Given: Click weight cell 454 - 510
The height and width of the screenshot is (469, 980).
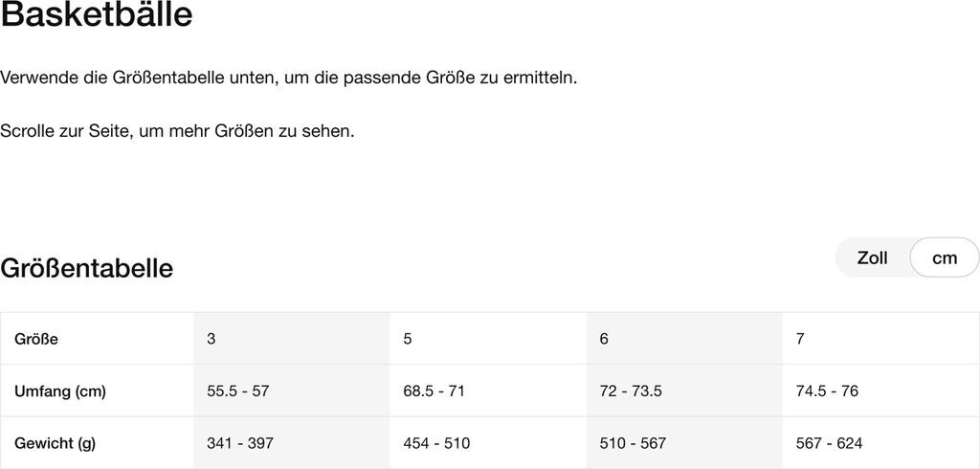Looking at the screenshot, I should 436,443.
